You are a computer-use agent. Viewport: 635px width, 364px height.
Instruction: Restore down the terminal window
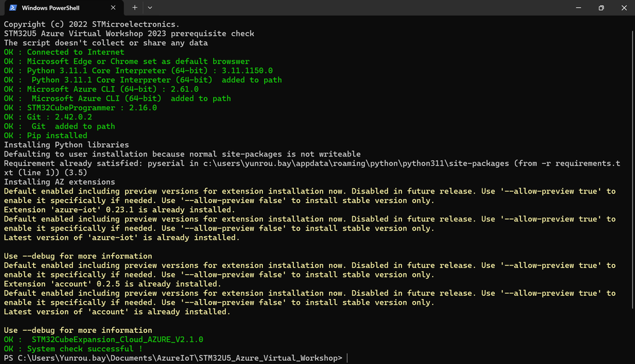tap(601, 8)
